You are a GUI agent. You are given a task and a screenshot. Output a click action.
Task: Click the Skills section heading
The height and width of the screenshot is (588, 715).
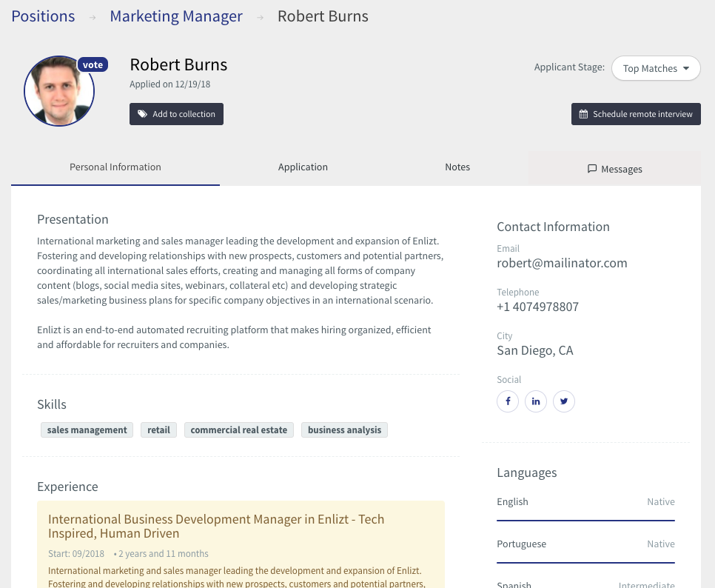click(52, 404)
